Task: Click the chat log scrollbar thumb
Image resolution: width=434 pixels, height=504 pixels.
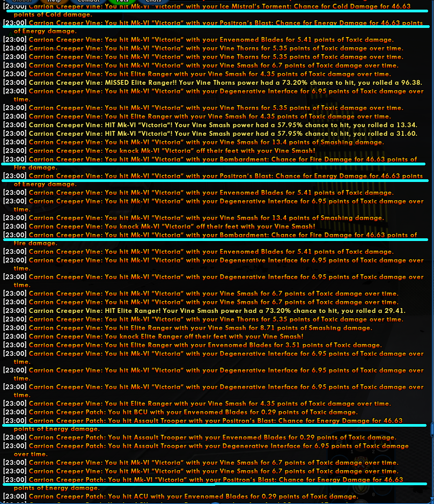Action: 432,429
